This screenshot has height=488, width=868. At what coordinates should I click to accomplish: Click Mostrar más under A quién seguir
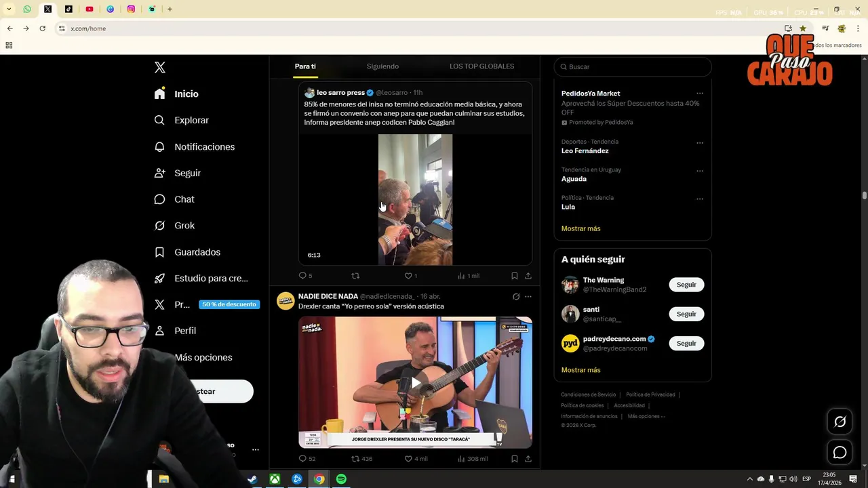point(580,370)
